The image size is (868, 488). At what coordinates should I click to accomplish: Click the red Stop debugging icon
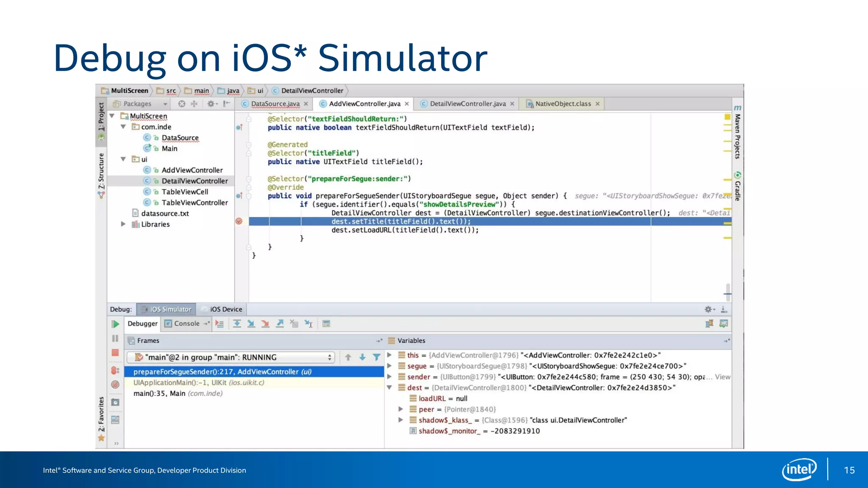[x=115, y=352]
